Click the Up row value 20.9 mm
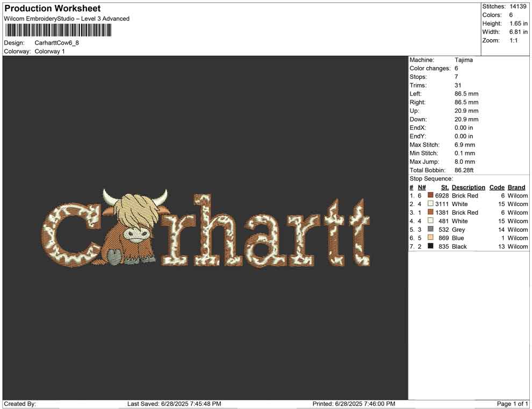Image resolution: width=532 pixels, height=409 pixels. coord(466,111)
